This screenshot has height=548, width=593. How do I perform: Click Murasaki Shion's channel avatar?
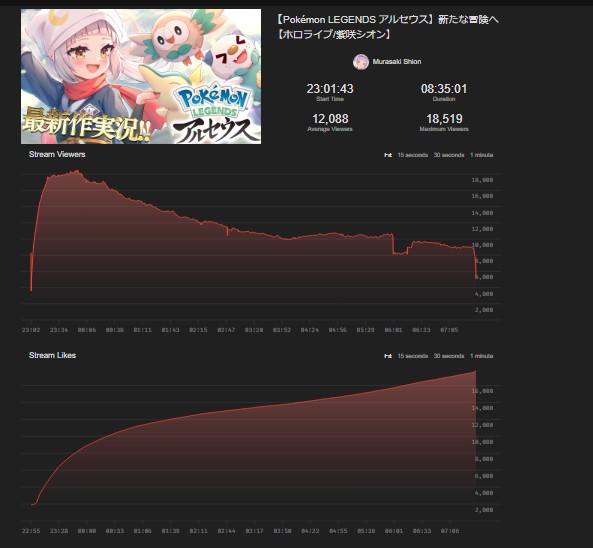point(360,62)
